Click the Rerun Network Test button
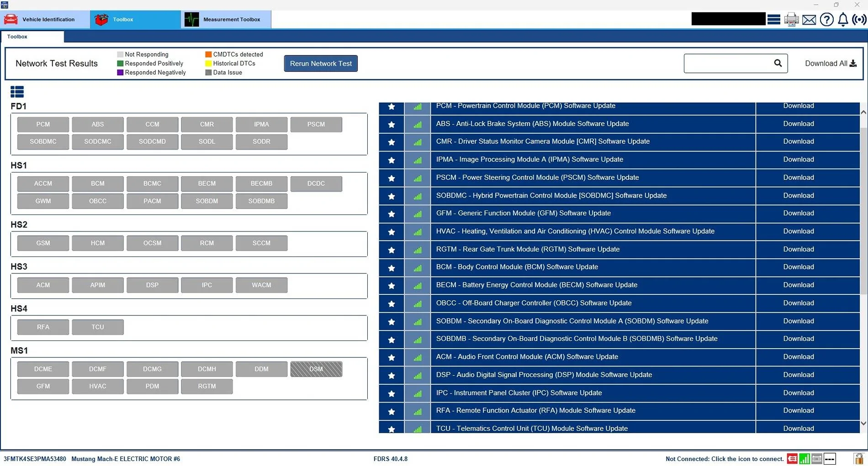Screen dimensions: 868x466 point(321,63)
